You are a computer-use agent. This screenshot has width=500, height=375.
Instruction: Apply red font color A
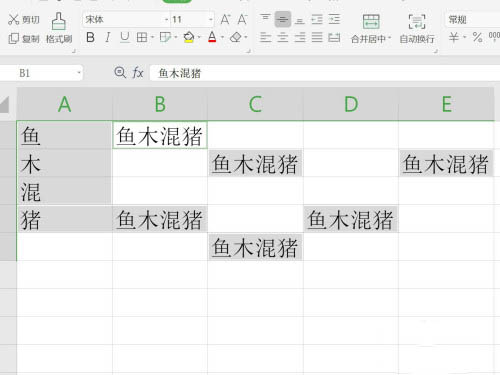point(212,37)
